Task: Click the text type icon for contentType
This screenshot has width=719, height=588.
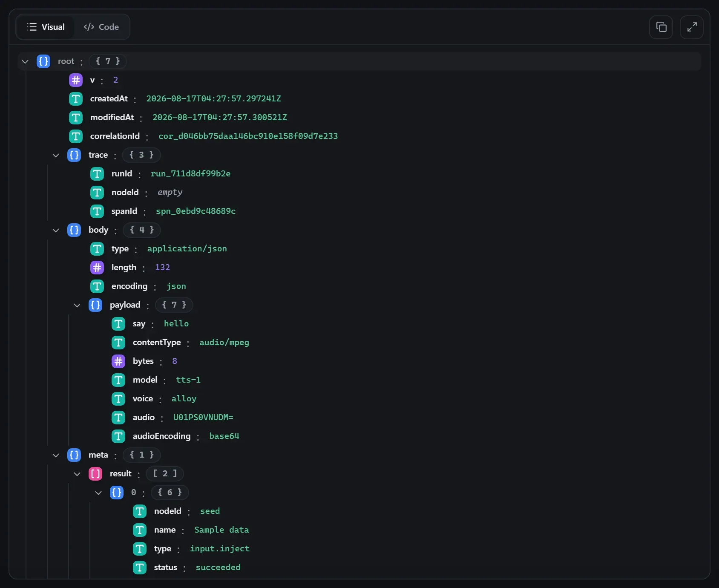Action: pos(118,343)
